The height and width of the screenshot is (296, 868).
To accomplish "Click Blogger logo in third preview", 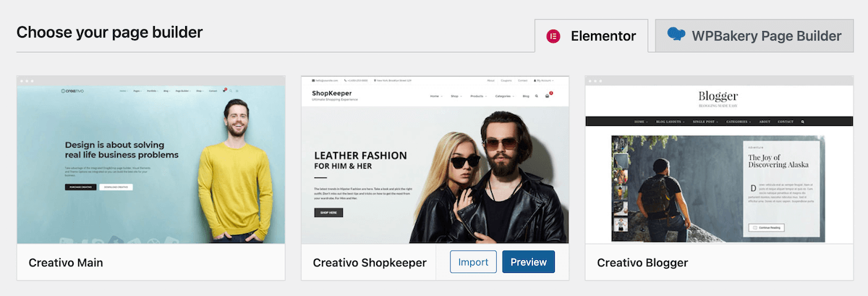I will coord(718,98).
